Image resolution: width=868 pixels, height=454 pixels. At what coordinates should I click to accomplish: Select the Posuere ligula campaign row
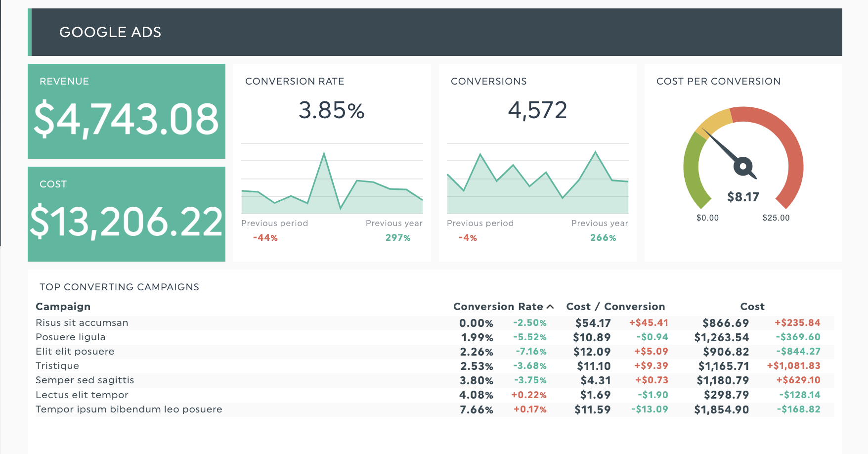click(x=71, y=337)
